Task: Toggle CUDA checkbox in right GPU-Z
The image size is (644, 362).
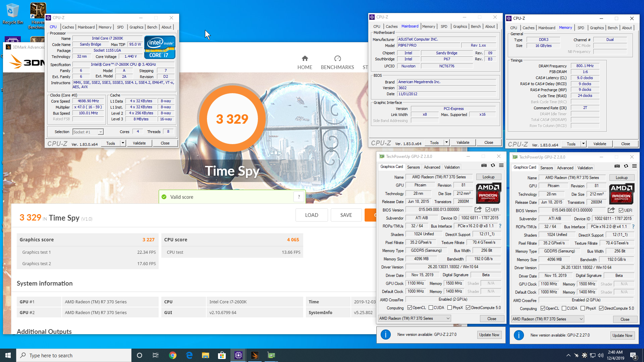Action: point(564,308)
